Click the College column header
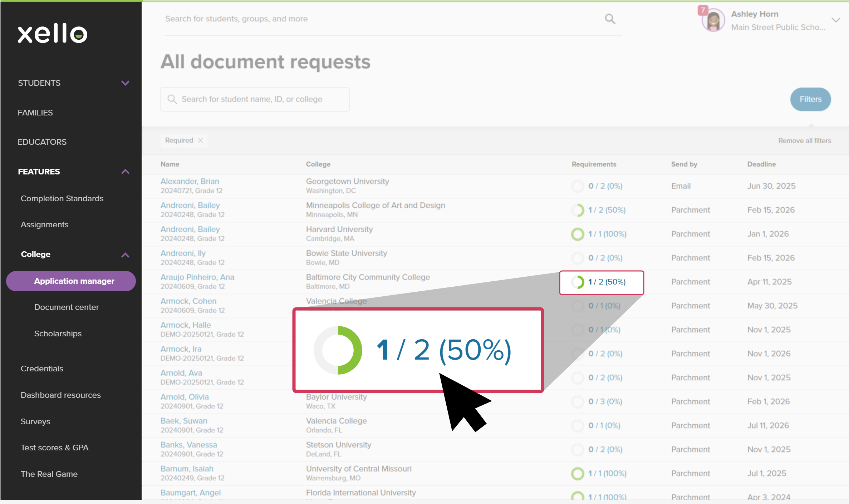The image size is (849, 504). click(318, 164)
